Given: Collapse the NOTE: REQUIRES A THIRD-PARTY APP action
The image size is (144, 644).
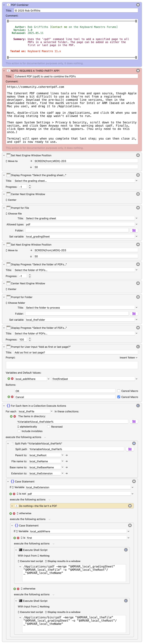Looking at the screenshot, I should [x=4, y=71].
